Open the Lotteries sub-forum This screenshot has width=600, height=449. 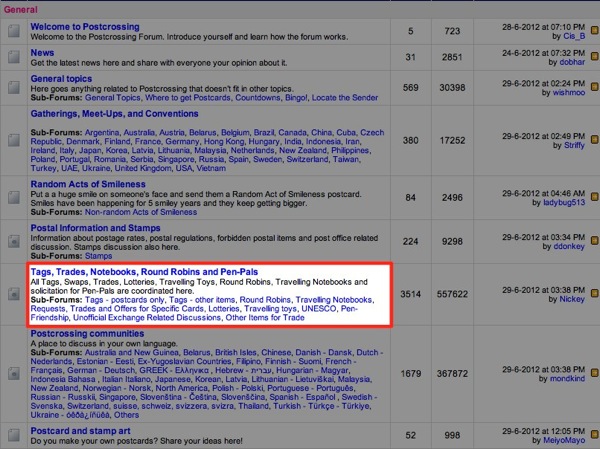(x=224, y=309)
